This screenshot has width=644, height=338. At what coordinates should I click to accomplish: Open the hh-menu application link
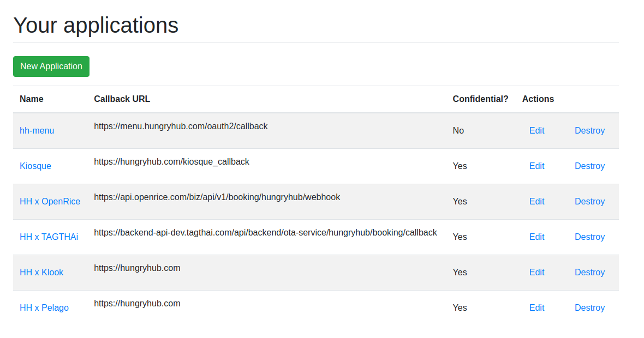(x=37, y=131)
